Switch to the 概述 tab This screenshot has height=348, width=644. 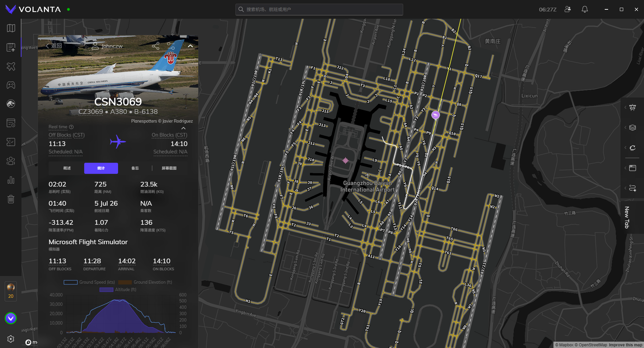[x=67, y=168]
